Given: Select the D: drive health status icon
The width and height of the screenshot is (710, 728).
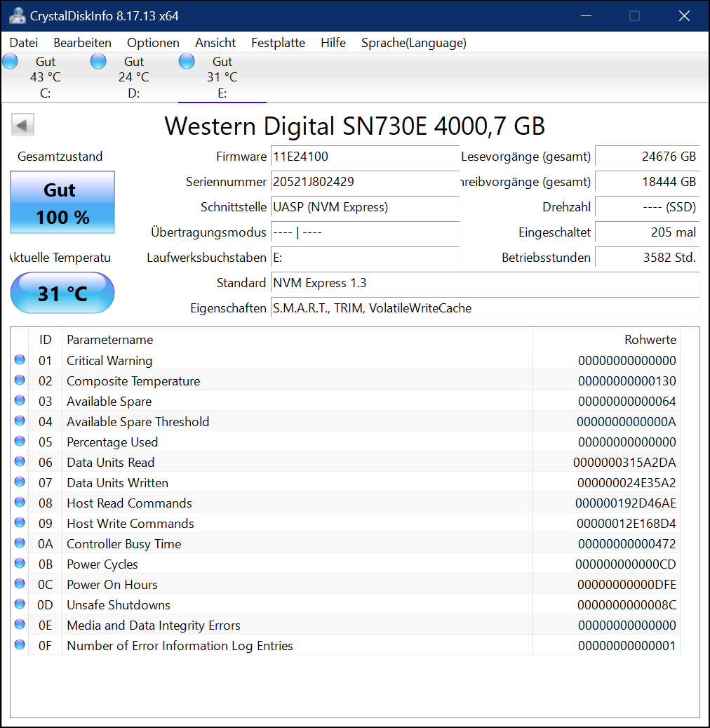Looking at the screenshot, I should (x=98, y=61).
